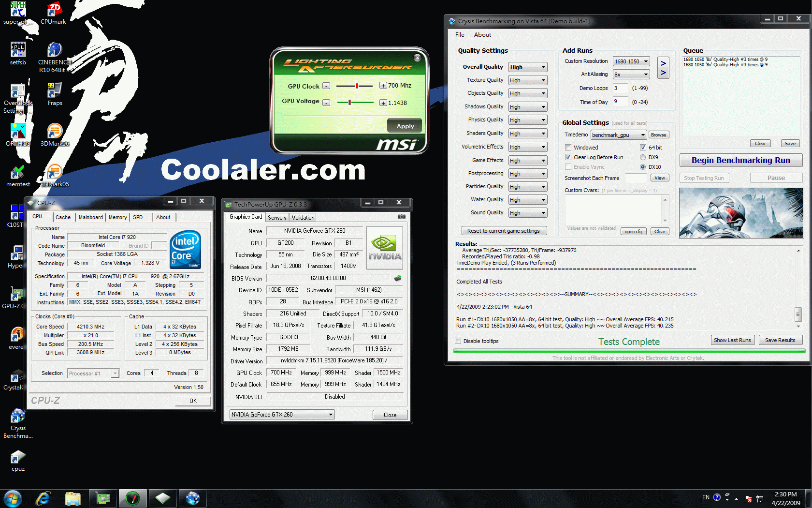Open the 3DMark05 desktop icon
Viewport: 812px width, 508px height.
[x=55, y=175]
